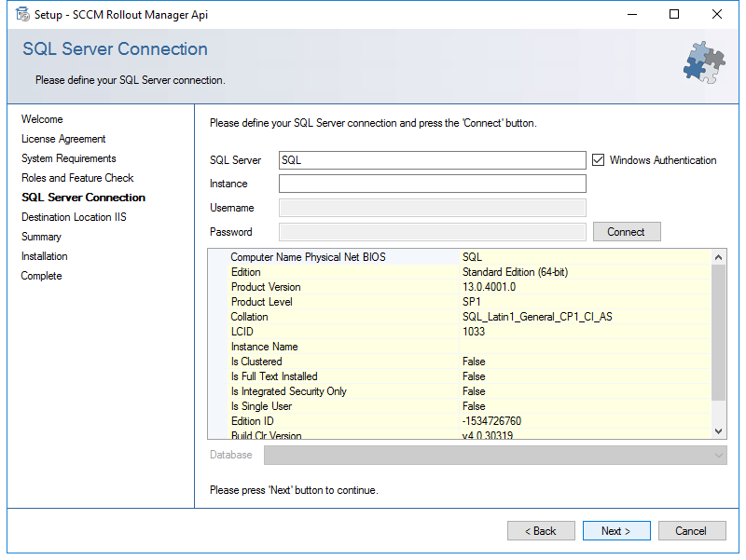Select the License Agreement step
The image size is (746, 560).
click(x=63, y=139)
